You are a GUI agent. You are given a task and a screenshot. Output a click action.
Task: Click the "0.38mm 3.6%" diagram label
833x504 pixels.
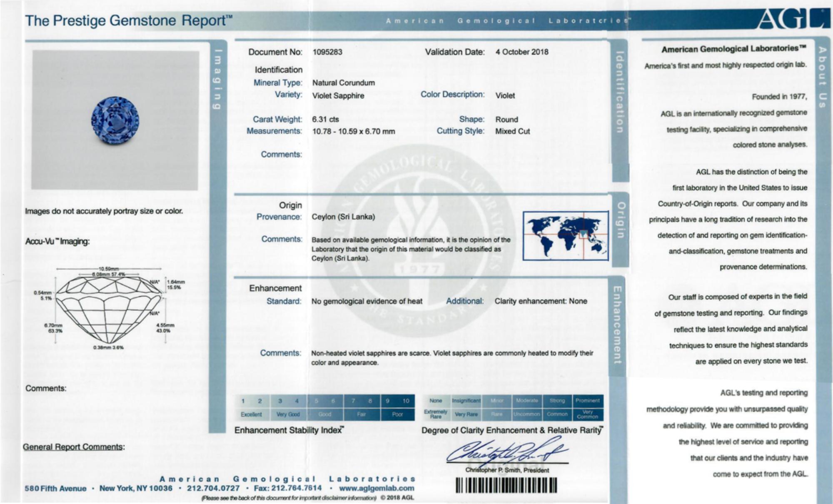point(108,347)
